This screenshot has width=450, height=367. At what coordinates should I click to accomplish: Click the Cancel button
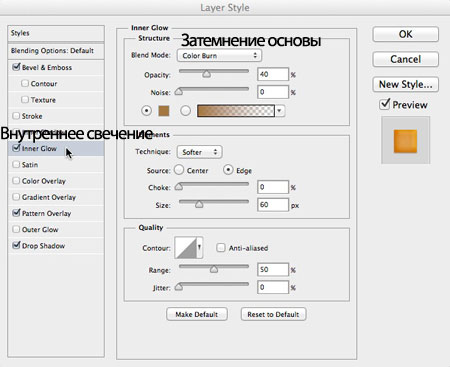point(405,59)
